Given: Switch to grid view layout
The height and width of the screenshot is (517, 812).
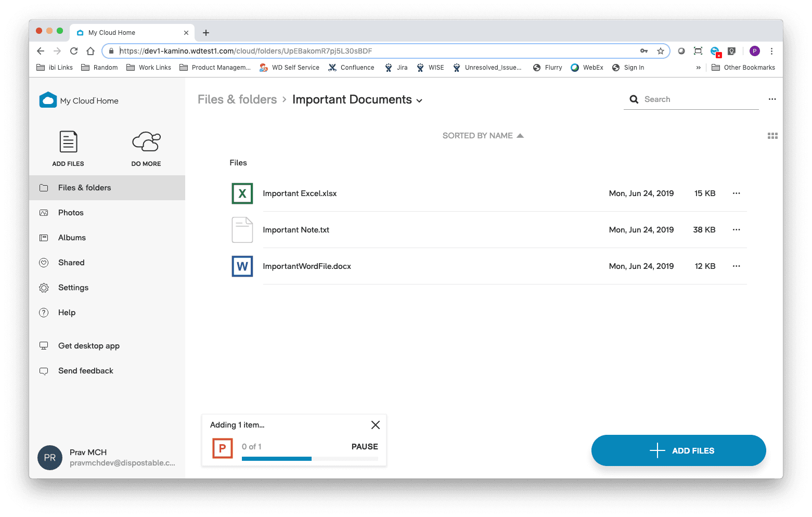Looking at the screenshot, I should 772,135.
